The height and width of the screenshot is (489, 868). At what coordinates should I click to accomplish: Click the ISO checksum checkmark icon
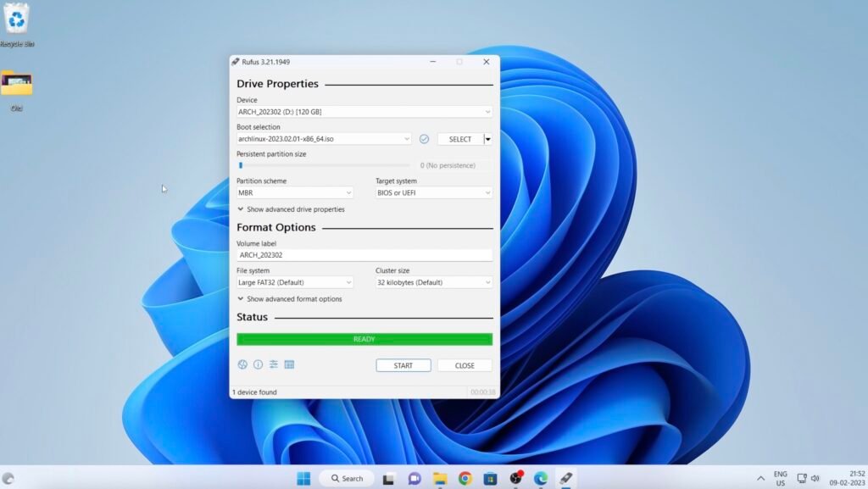tap(424, 139)
